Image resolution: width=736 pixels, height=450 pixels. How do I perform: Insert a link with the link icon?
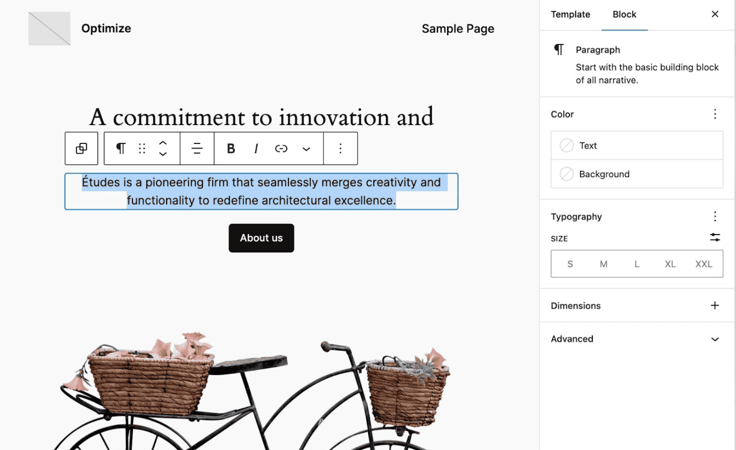pyautogui.click(x=281, y=148)
